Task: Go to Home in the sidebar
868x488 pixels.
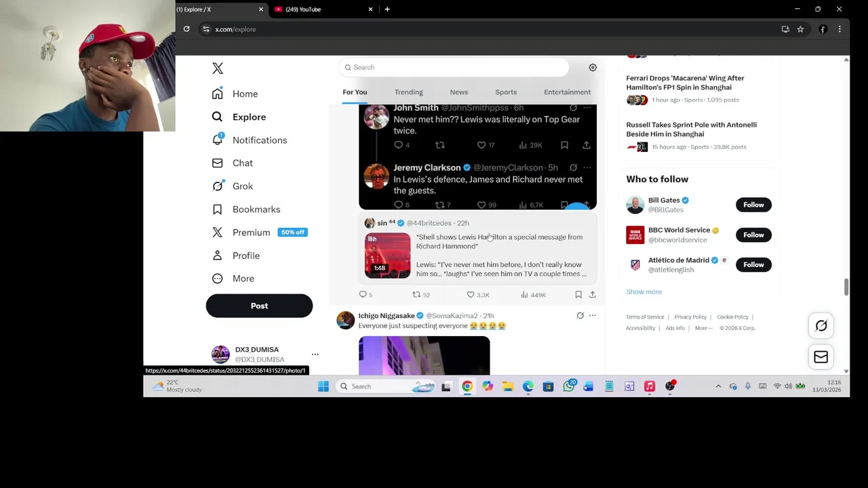Action: 235,94
